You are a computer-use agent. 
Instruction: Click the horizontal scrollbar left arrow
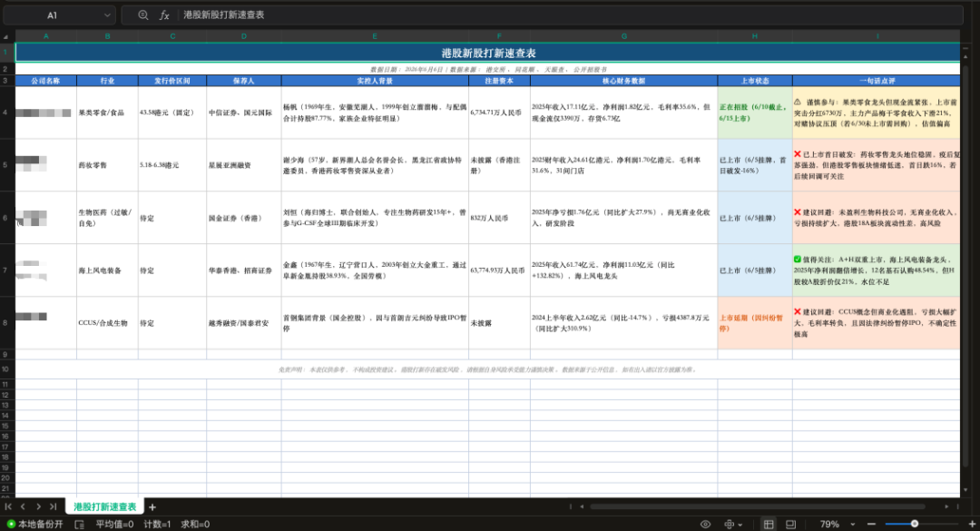click(582, 506)
